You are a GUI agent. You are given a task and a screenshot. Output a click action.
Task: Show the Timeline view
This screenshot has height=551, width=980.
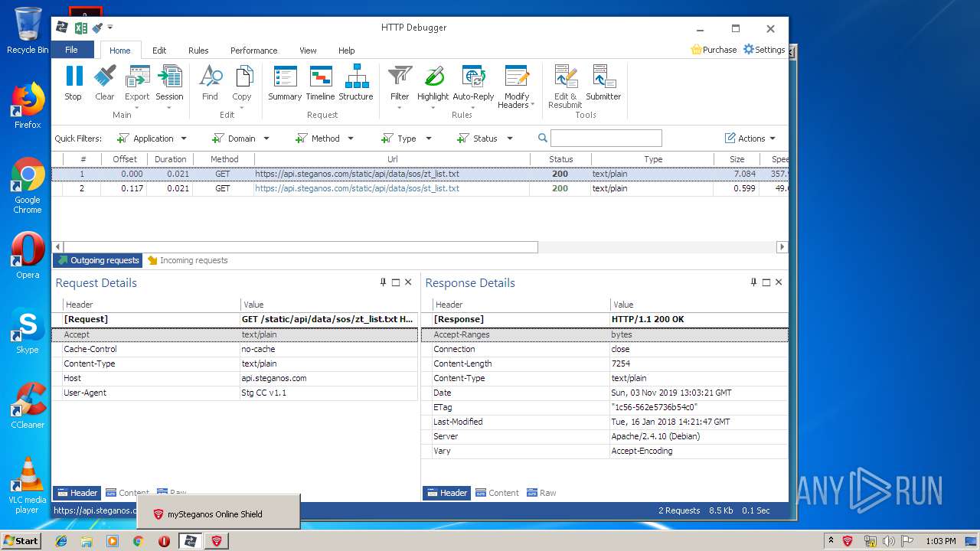320,83
